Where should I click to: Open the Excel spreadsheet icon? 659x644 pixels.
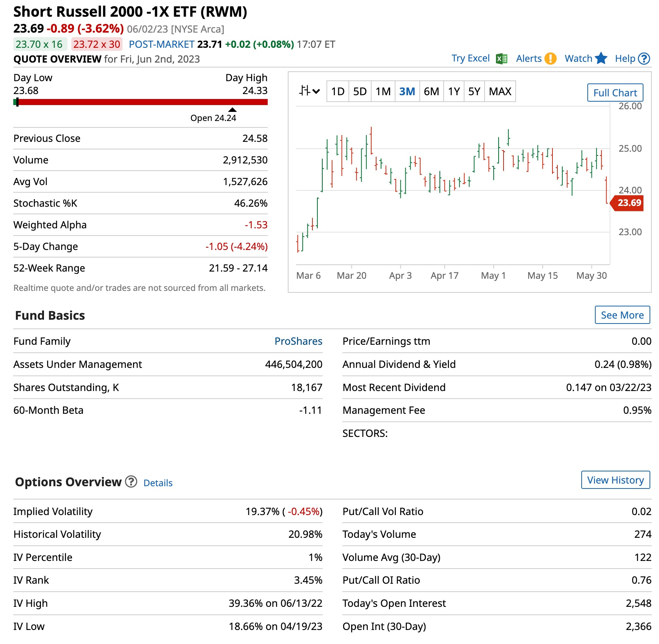pos(502,59)
